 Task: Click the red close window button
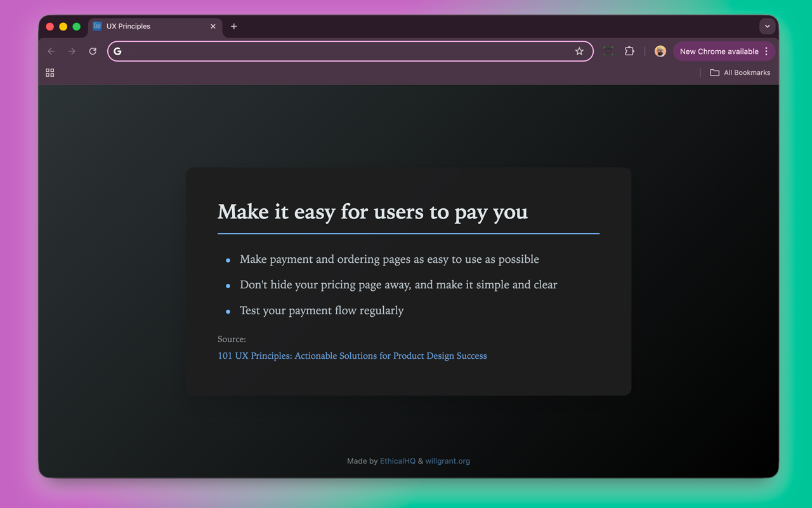coord(50,27)
